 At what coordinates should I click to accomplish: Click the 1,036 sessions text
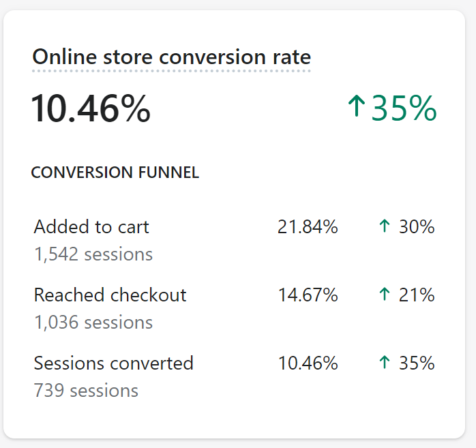click(x=93, y=322)
